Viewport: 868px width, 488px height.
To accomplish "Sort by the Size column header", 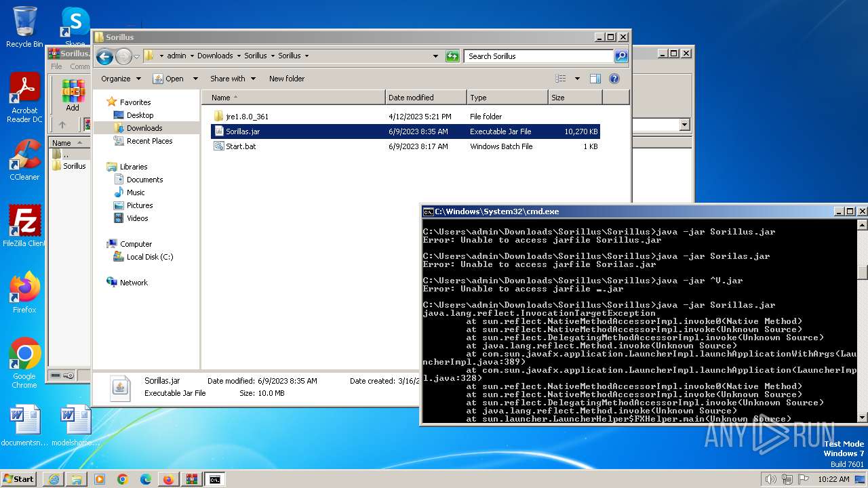I will (x=575, y=98).
